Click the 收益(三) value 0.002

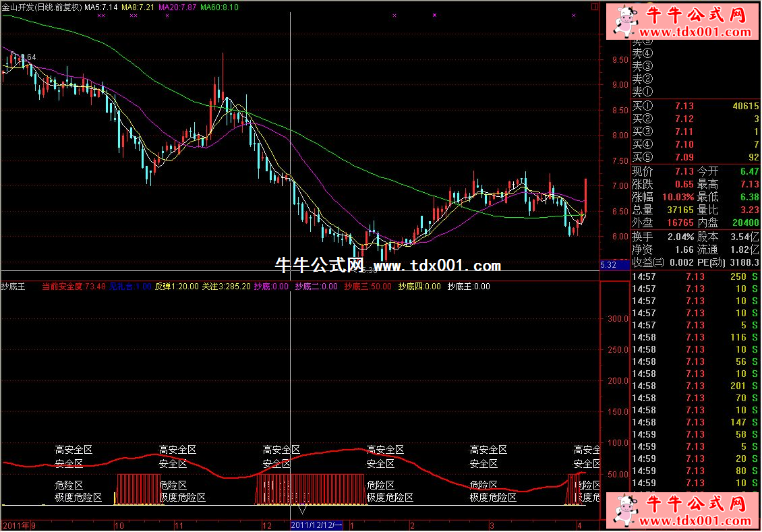pyautogui.click(x=682, y=263)
